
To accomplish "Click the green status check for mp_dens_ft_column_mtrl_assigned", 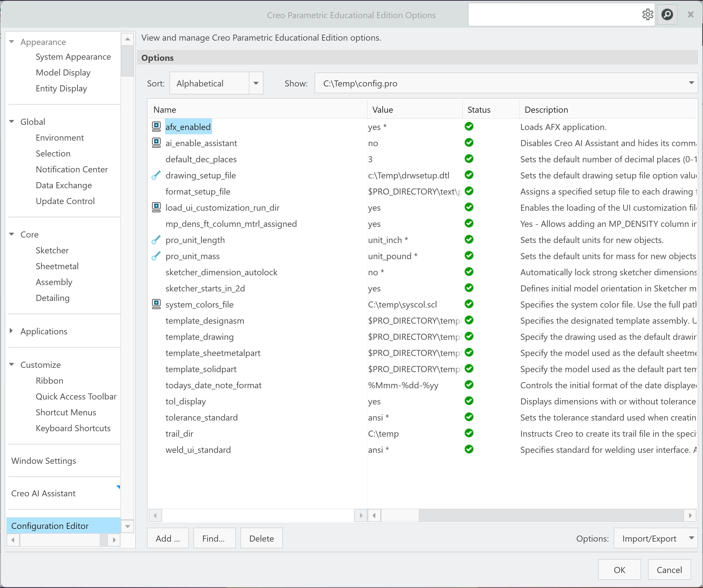I will pos(469,223).
